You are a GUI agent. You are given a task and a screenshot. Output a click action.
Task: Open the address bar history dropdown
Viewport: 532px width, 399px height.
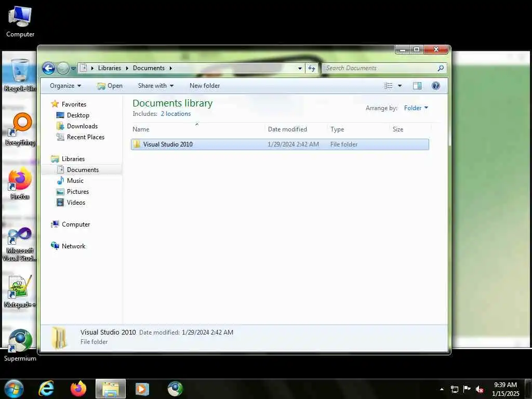pos(300,68)
